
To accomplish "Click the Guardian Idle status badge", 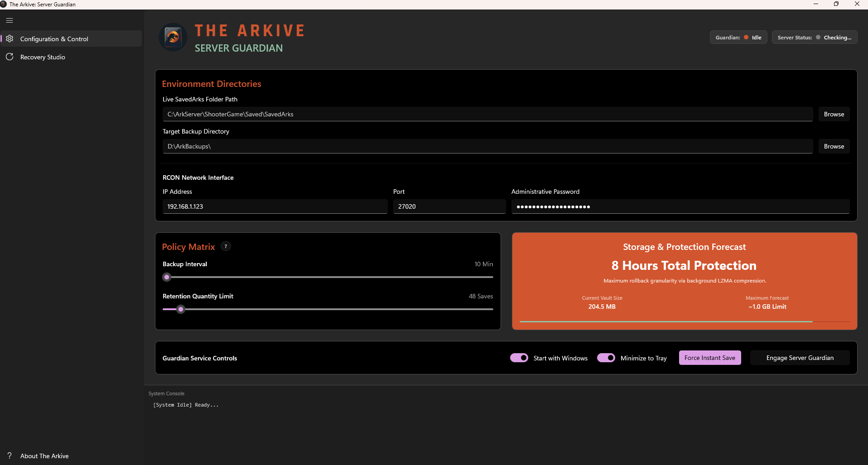I will pos(738,38).
